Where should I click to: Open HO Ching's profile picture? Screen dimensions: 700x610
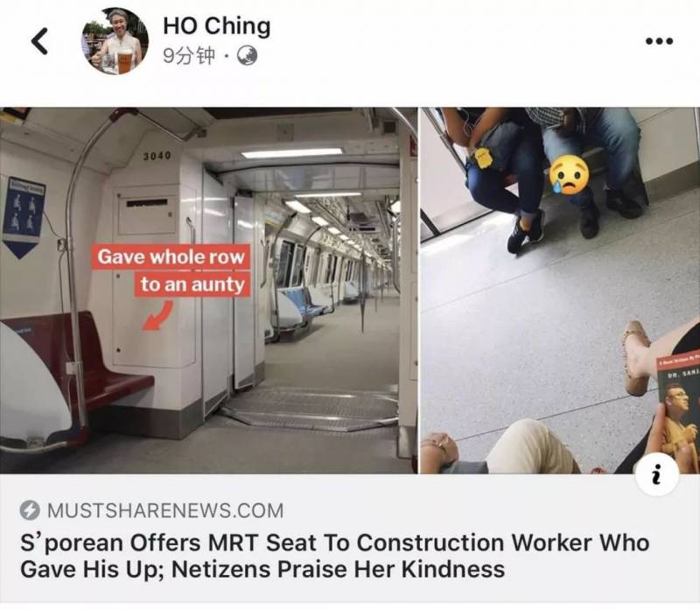(x=115, y=41)
